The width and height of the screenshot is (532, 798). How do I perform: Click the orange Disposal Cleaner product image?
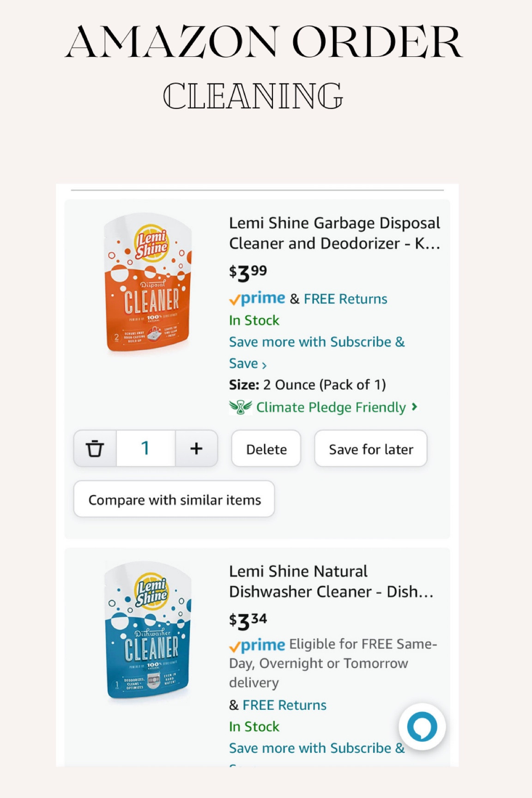pos(148,283)
